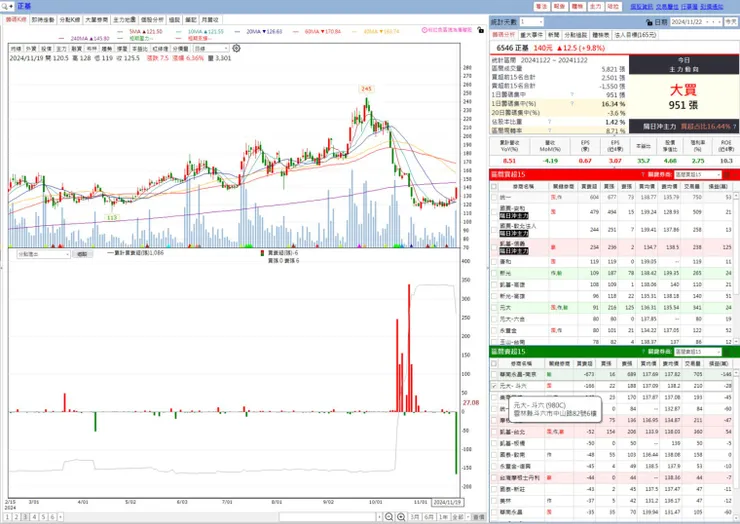Screen dimensions: 740x524
Task: Click the 6月 range button
Action: pos(429,517)
